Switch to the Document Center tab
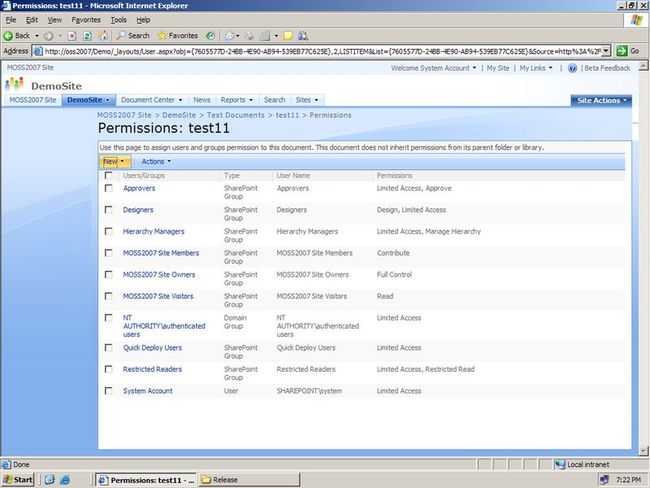Screen dimensions: 650x488 tap(151, 100)
